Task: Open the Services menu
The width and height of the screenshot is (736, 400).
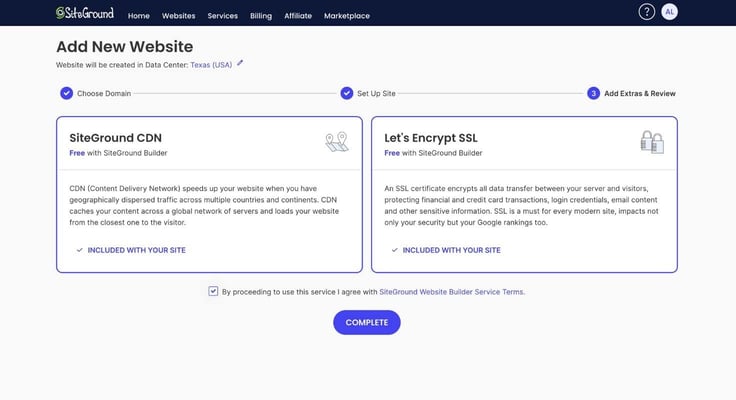Action: tap(222, 15)
